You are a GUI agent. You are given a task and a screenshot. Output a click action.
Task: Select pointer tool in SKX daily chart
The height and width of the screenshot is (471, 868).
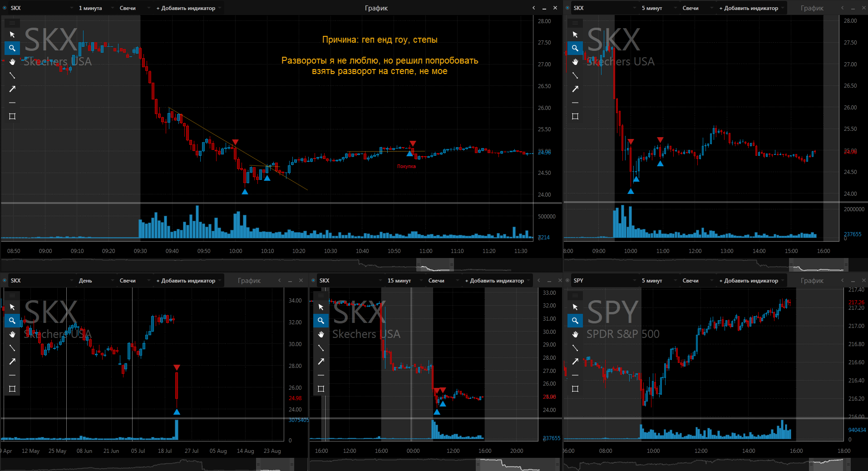coord(12,307)
